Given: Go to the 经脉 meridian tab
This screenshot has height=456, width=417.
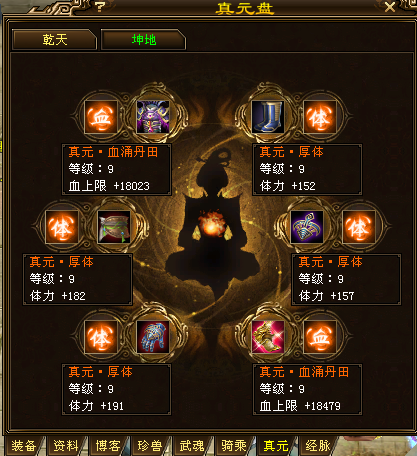Looking at the screenshot, I should click(x=318, y=446).
